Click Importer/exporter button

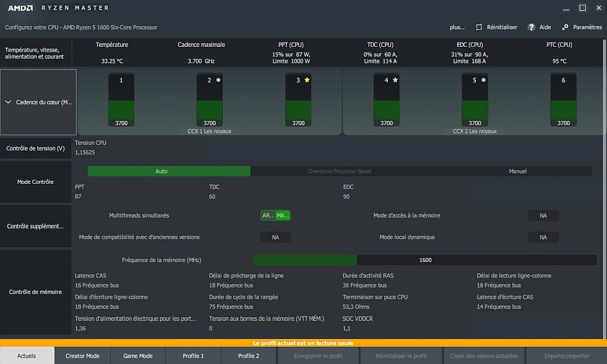click(x=566, y=356)
